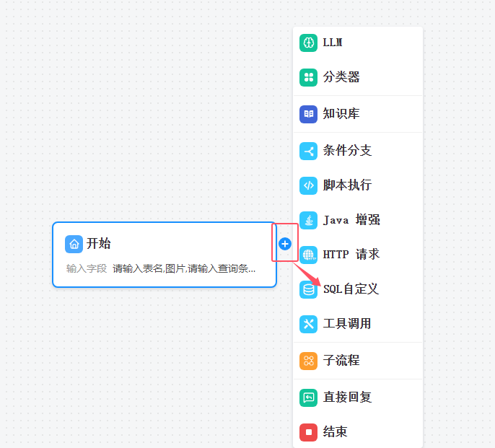Select the orange 子流程 icon
The width and height of the screenshot is (495, 448).
click(308, 361)
